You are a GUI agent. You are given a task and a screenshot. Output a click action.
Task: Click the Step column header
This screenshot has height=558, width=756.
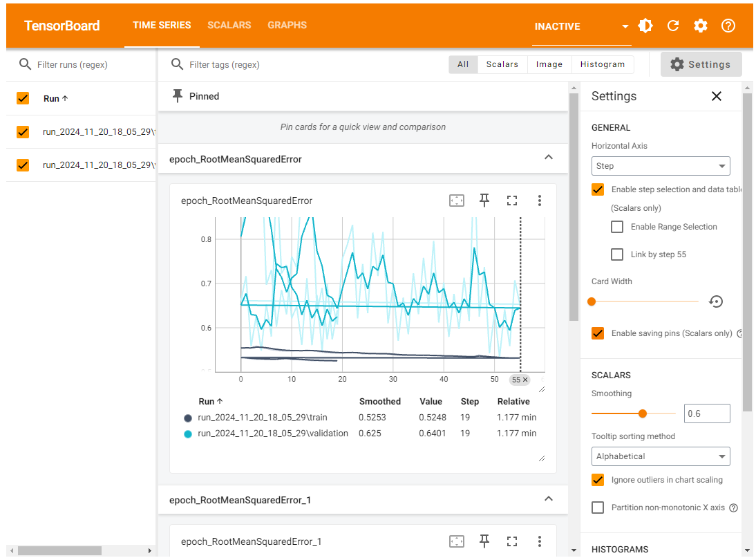pyautogui.click(x=470, y=401)
